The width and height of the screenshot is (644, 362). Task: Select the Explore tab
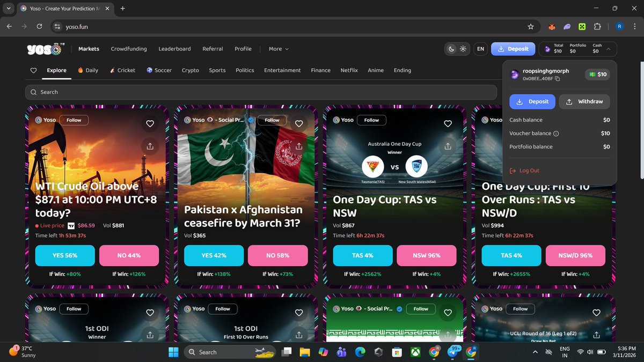(56, 70)
